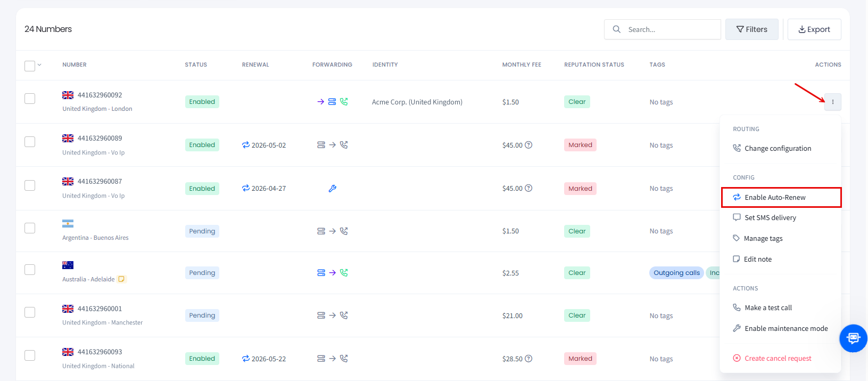The height and width of the screenshot is (381, 868).
Task: Open the Filters panel
Action: 751,29
